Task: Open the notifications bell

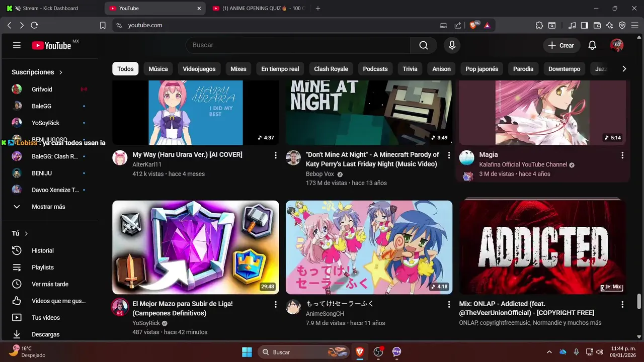Action: click(592, 45)
